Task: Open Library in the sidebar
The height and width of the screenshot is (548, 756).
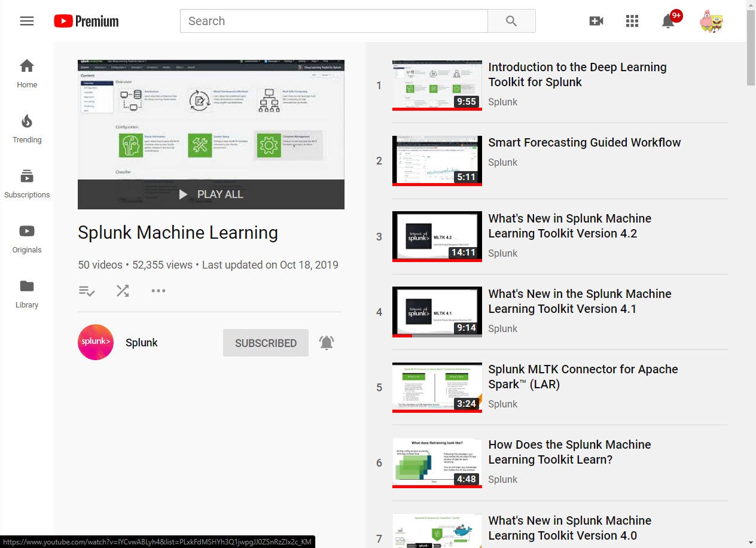Action: tap(27, 294)
